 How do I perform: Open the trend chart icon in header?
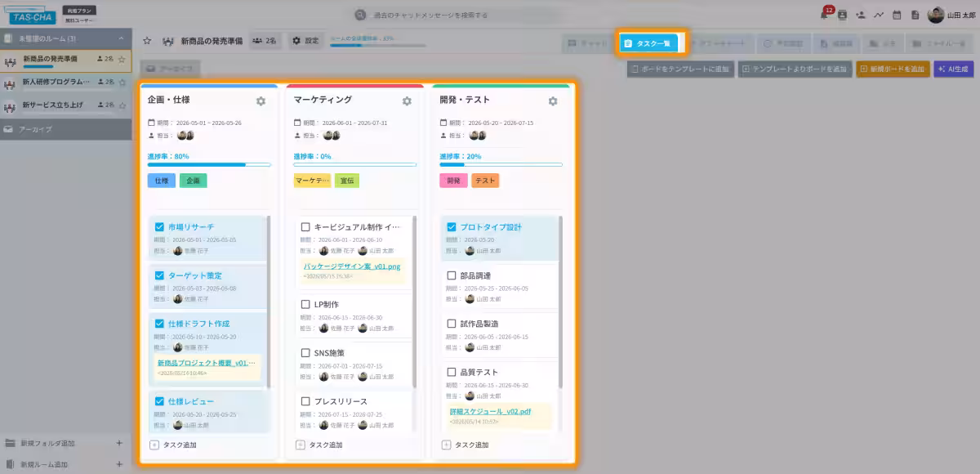coord(879,15)
